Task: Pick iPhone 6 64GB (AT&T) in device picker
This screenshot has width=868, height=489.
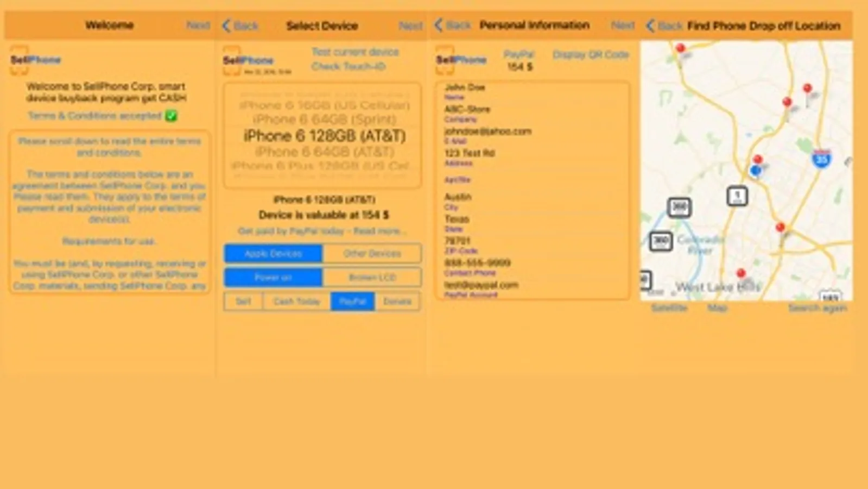Action: [324, 152]
